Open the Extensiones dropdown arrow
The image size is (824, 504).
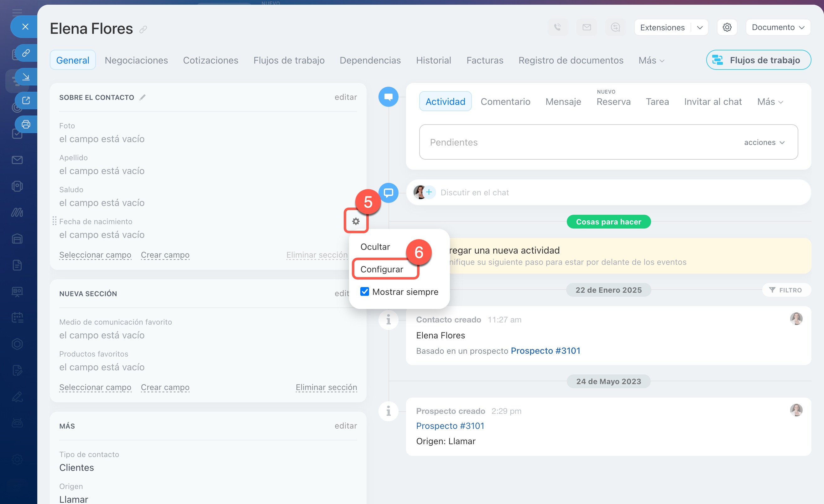point(700,28)
